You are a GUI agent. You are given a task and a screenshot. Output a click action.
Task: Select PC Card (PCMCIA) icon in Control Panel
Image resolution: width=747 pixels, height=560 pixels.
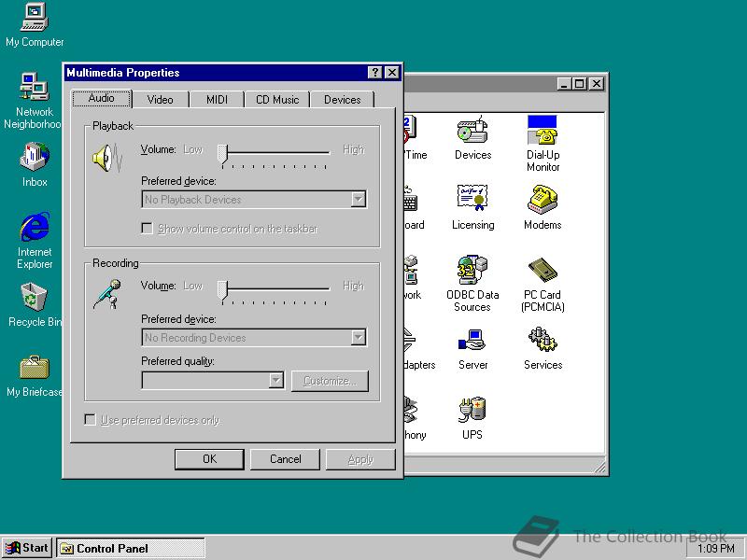543,285
